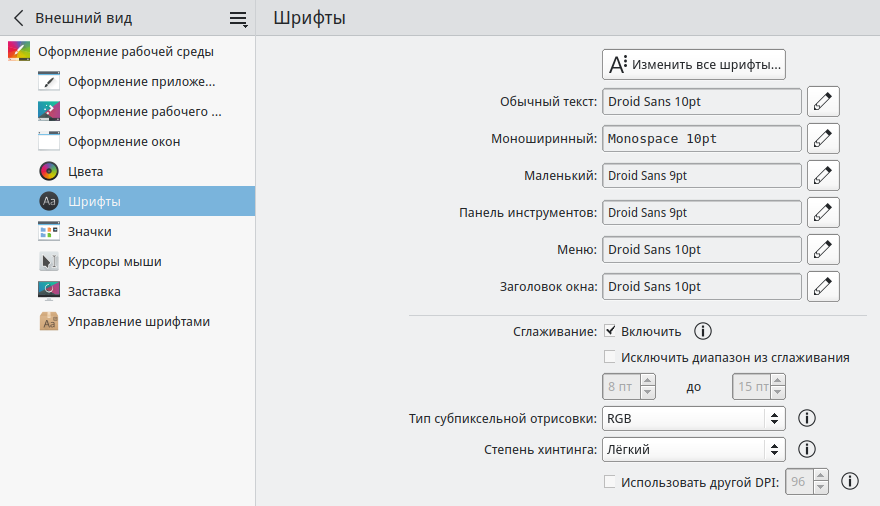Expand the Степень хинтинга Лёгкий dropdown

tap(693, 449)
